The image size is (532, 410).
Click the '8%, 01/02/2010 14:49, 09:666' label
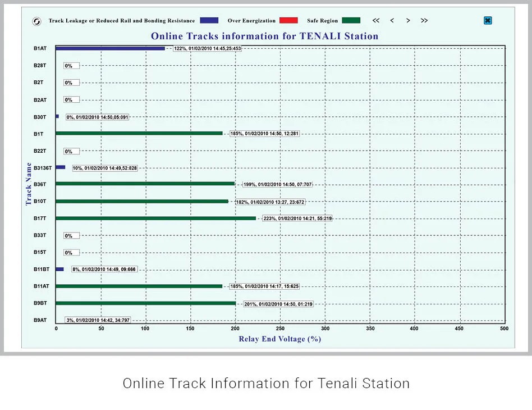point(104,270)
